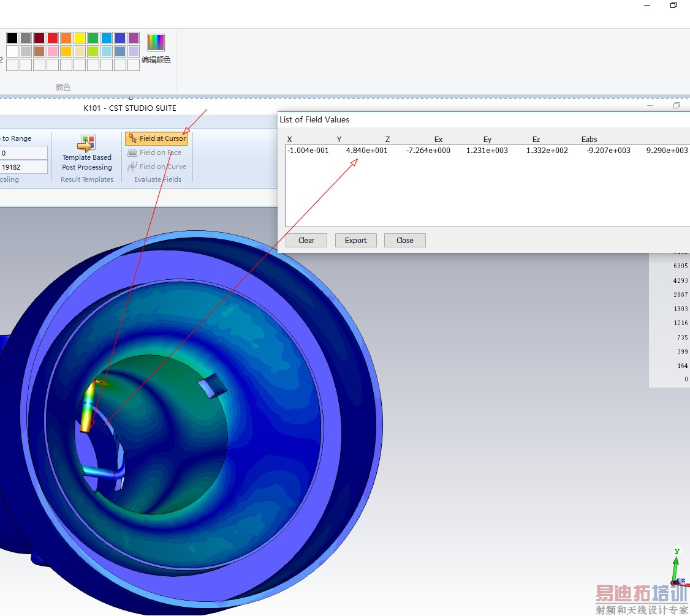Click the Result Templates group label
690x616 pixels.
(x=87, y=179)
